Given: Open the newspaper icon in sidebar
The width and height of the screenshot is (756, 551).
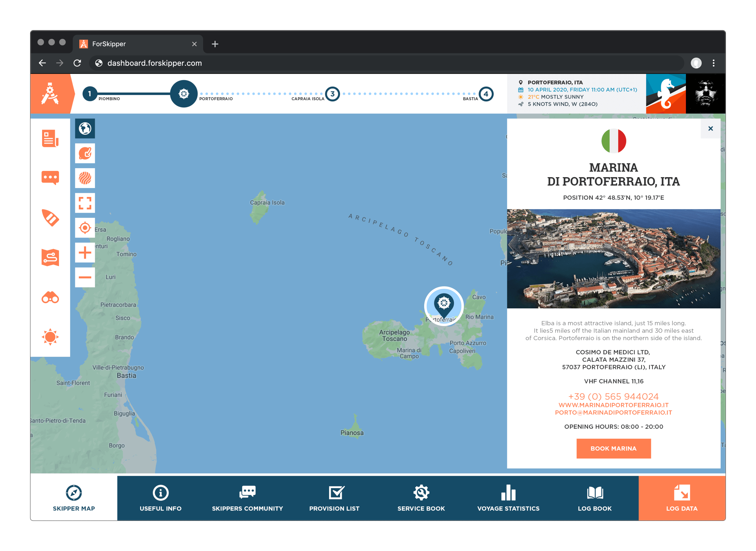Looking at the screenshot, I should click(x=50, y=138).
